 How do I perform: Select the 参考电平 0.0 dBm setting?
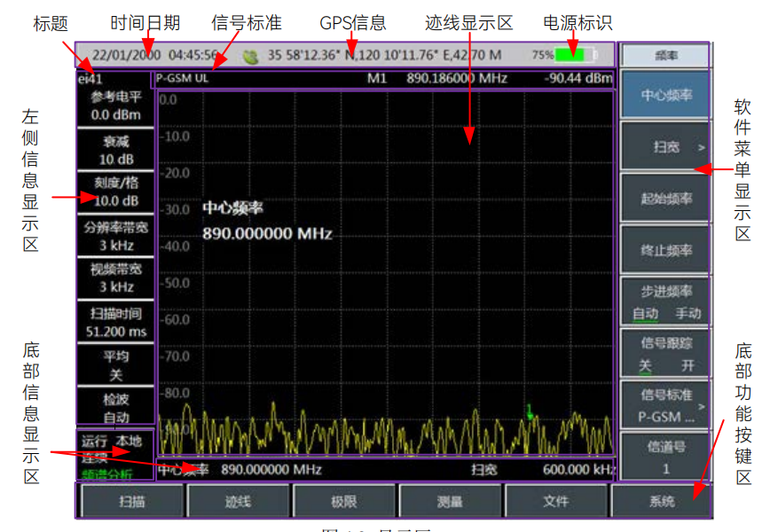click(x=115, y=106)
